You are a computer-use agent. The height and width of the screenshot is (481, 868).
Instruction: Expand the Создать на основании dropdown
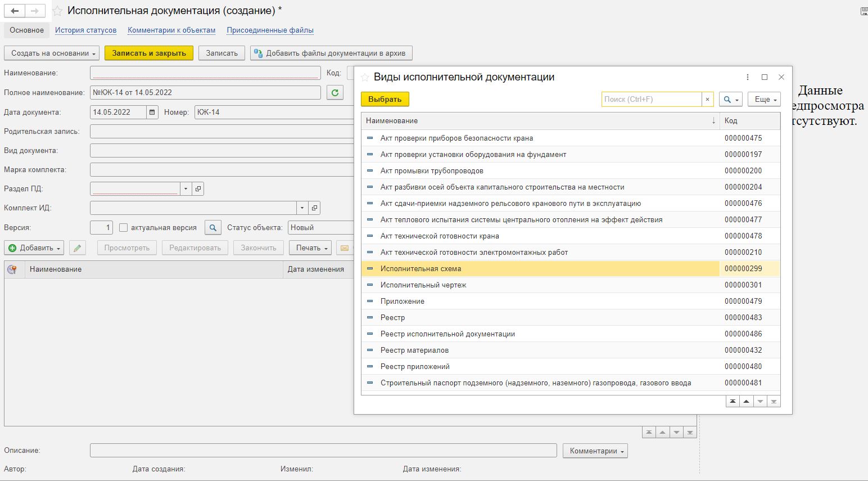[x=52, y=53]
